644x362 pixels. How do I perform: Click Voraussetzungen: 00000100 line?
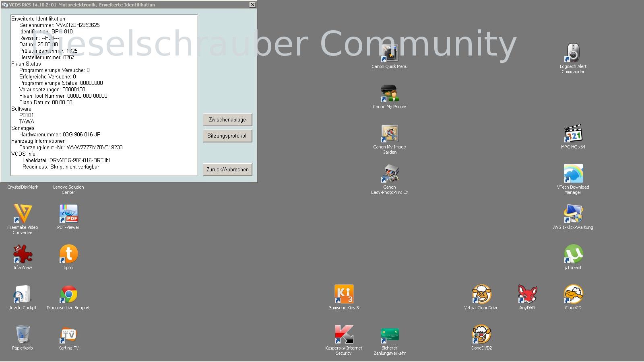(52, 89)
